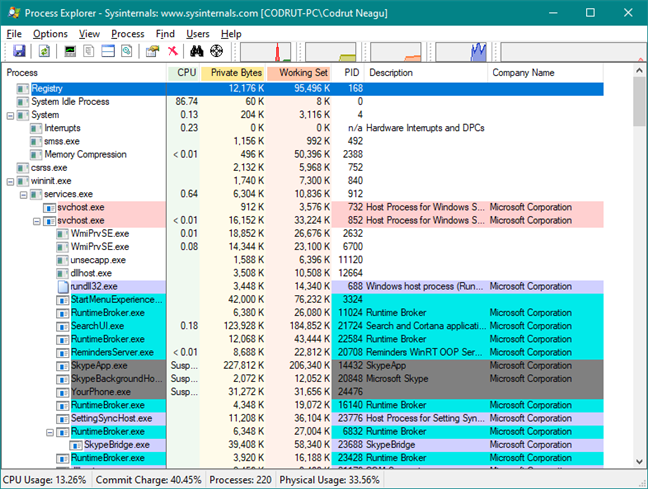Open the orange physical memory mini graph

pos(395,52)
